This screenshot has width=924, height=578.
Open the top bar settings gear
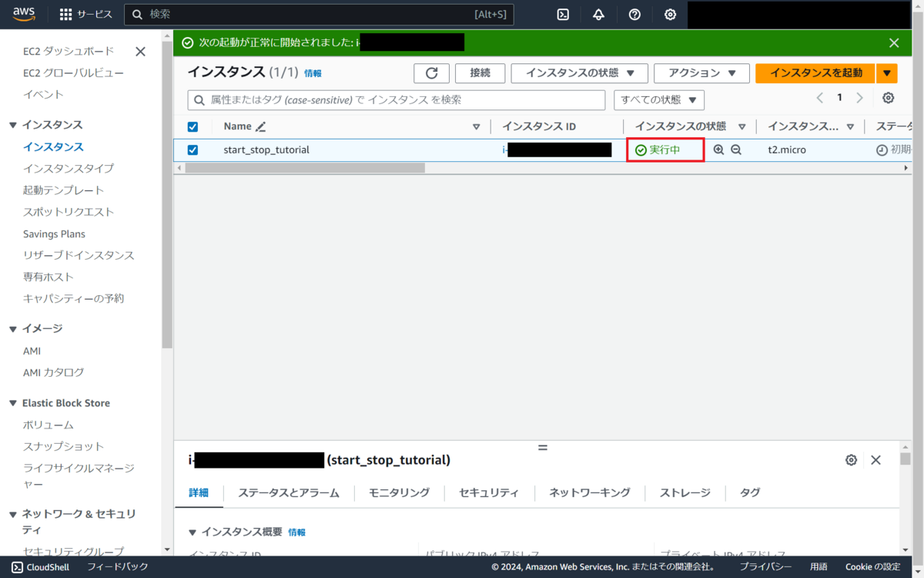(670, 14)
